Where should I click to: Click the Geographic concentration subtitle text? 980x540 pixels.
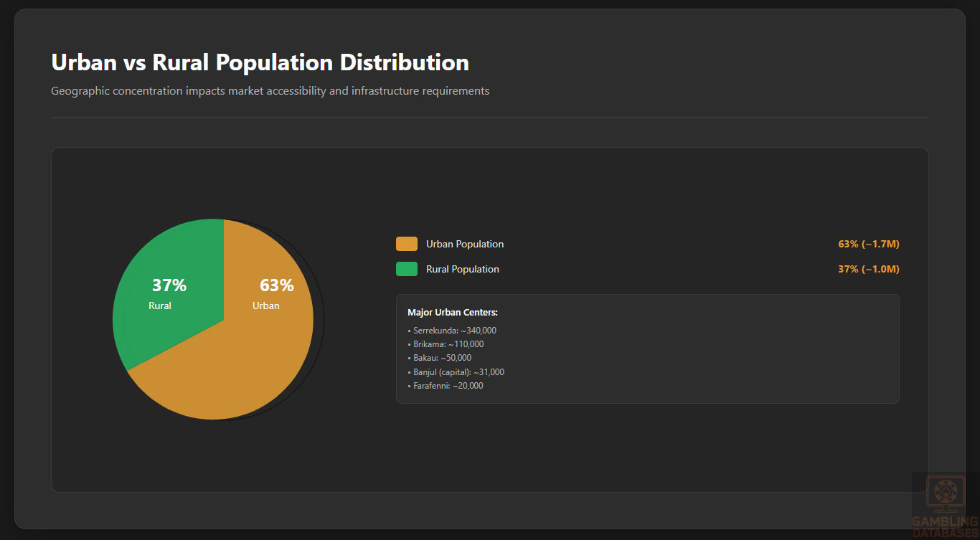pyautogui.click(x=270, y=91)
